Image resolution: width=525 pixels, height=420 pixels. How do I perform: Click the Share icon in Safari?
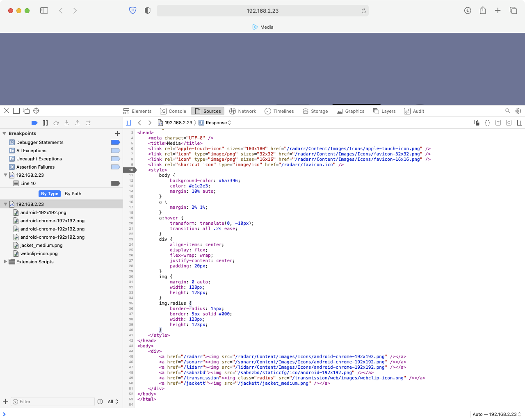(x=483, y=11)
